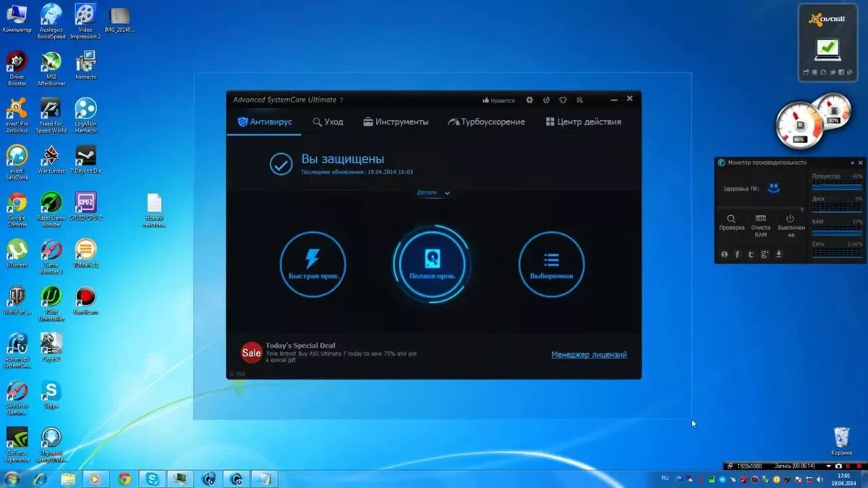Click the avast! gadget laptop status icon
Viewport: 868px width, 488px height.
(827, 49)
